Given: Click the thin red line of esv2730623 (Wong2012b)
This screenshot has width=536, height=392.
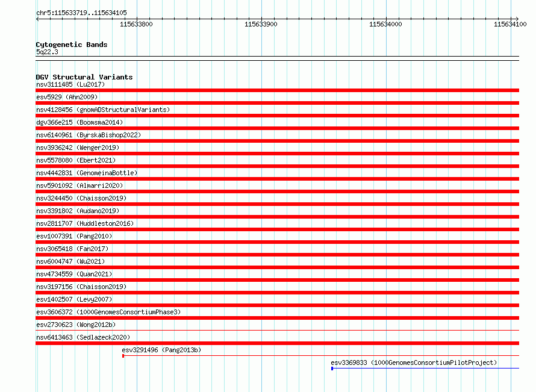Looking at the screenshot, I should [x=277, y=331].
